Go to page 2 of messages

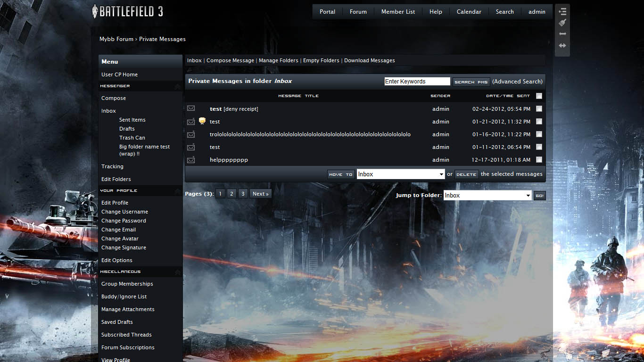coord(231,194)
